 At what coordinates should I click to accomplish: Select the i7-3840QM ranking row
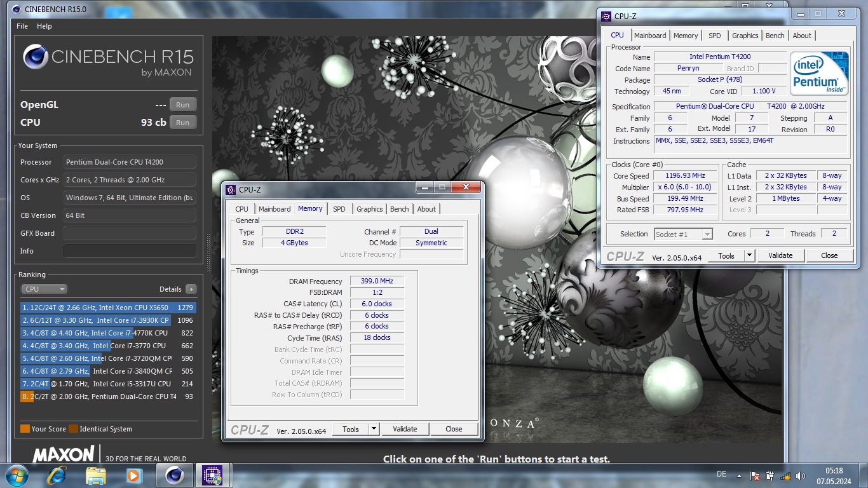(x=108, y=371)
